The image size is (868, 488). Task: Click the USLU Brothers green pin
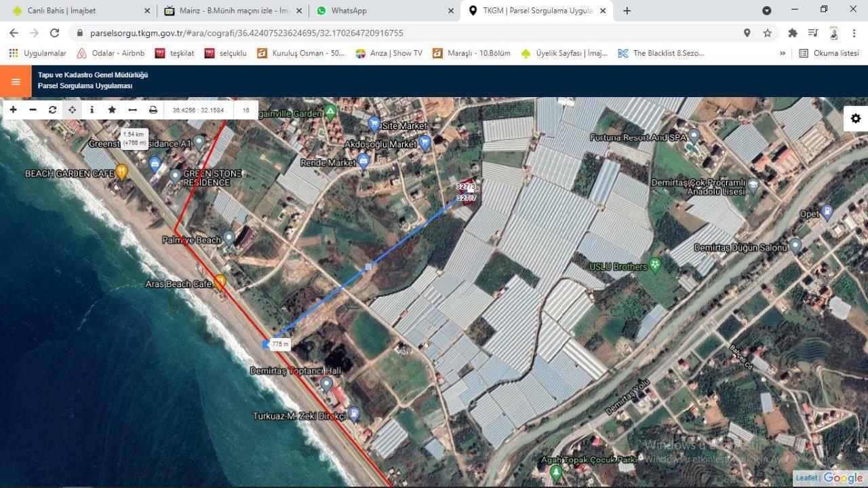coord(655,265)
